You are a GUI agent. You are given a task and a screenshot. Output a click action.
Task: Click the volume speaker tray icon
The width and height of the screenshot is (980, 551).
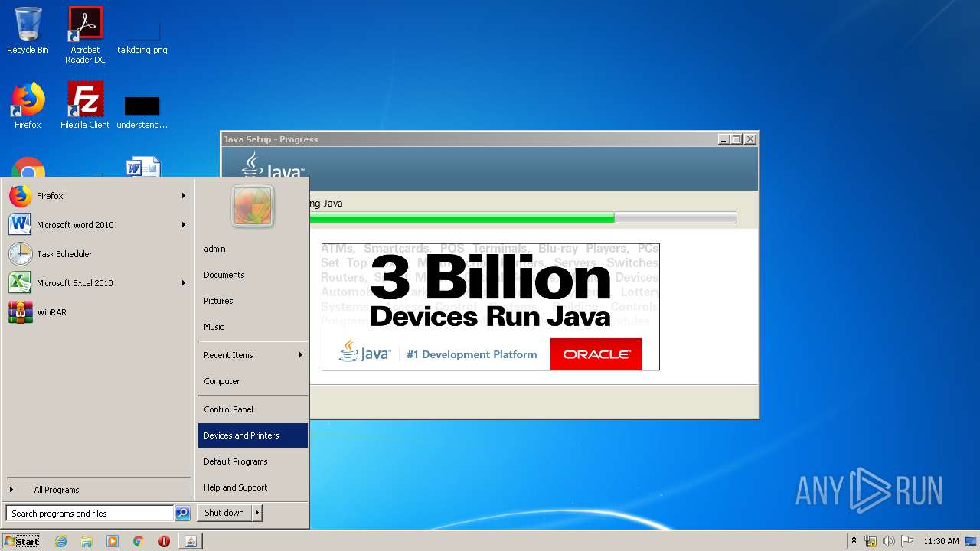pyautogui.click(x=888, y=541)
